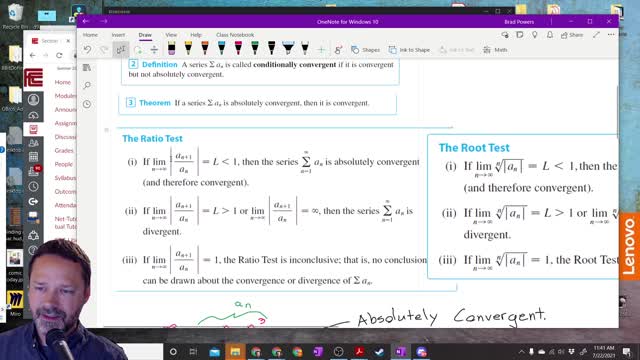Open the Math assistant
The height and width of the screenshot is (360, 640).
(495, 50)
